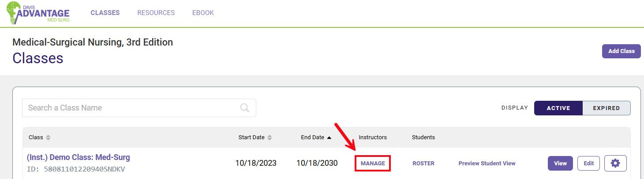Image resolution: width=644 pixels, height=179 pixels.
Task: Click the Search a Class Name field
Action: point(132,108)
